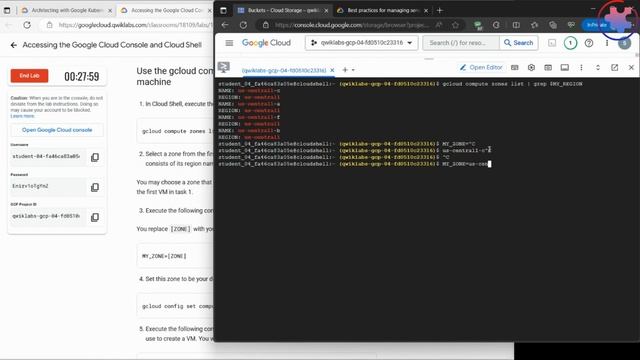Image resolution: width=640 pixels, height=360 pixels.
Task: Open console settings three-dot menu
Action: (x=607, y=43)
